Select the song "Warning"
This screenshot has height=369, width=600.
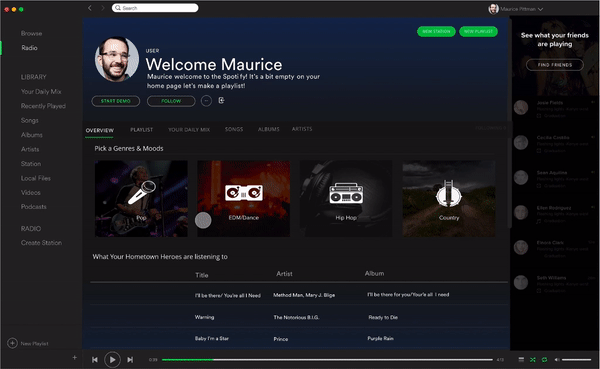tap(204, 317)
